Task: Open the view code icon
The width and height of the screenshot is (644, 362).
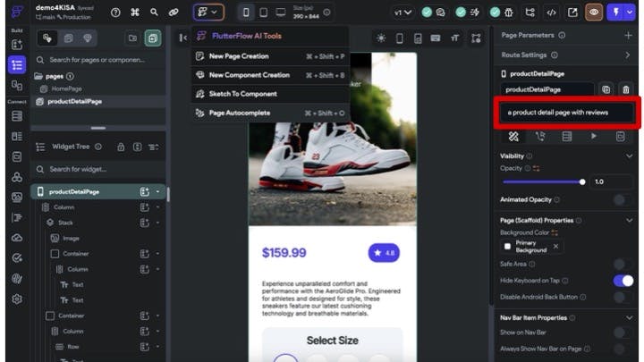Action: [551, 13]
